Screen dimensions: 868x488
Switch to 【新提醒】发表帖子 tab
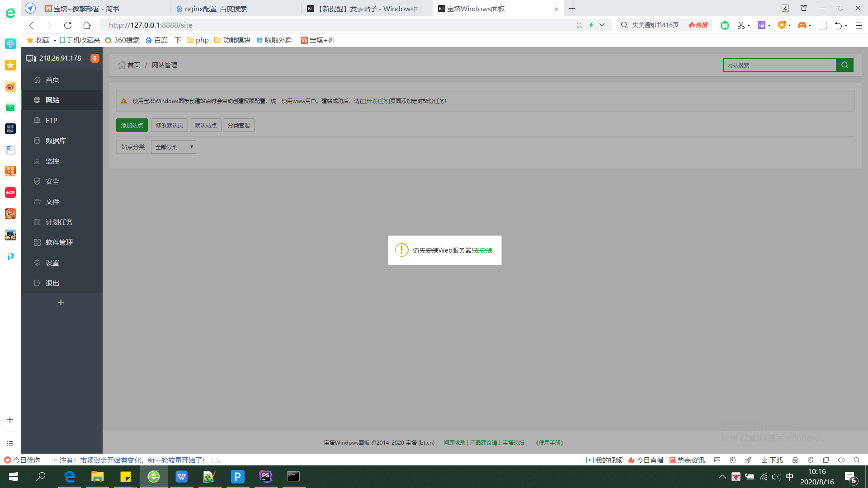[366, 9]
